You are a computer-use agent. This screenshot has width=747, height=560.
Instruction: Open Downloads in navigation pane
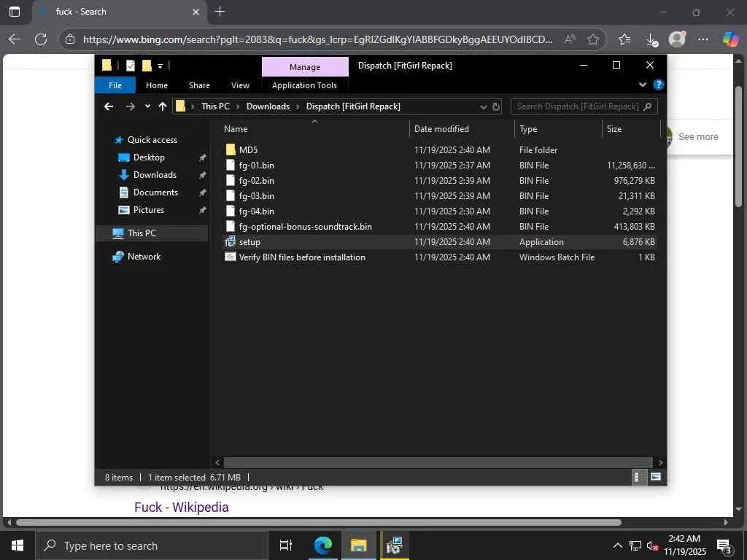tap(155, 175)
